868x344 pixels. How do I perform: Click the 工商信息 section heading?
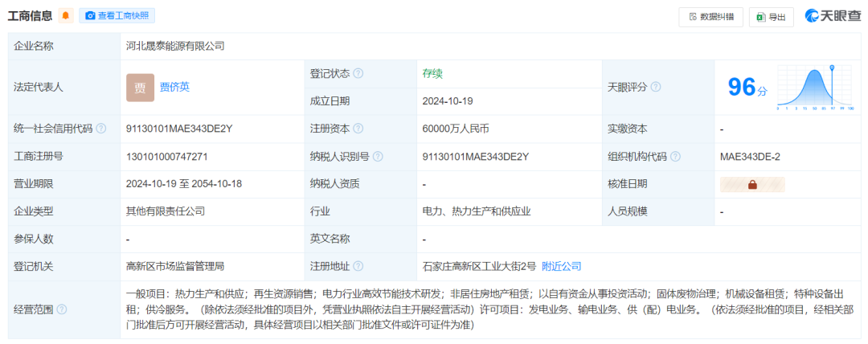click(30, 16)
